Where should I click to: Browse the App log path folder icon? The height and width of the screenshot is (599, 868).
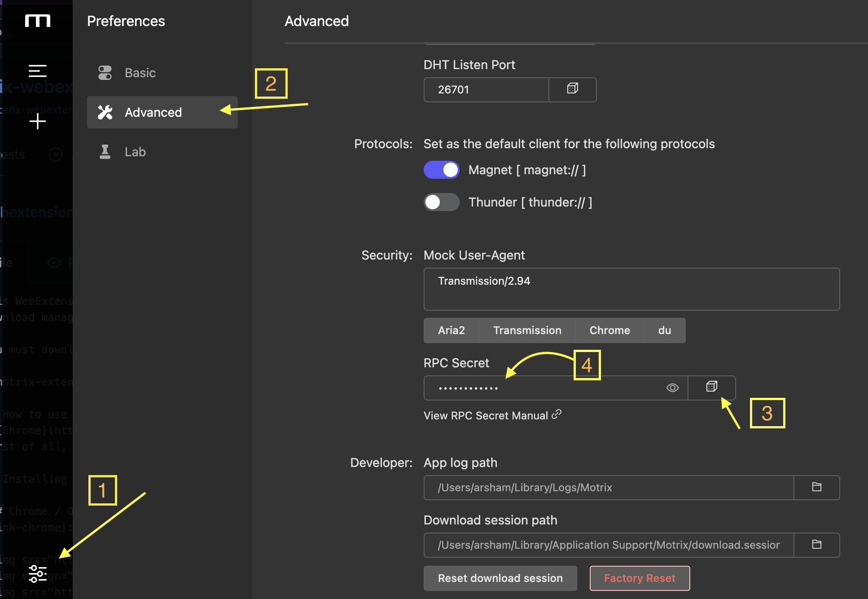[816, 487]
